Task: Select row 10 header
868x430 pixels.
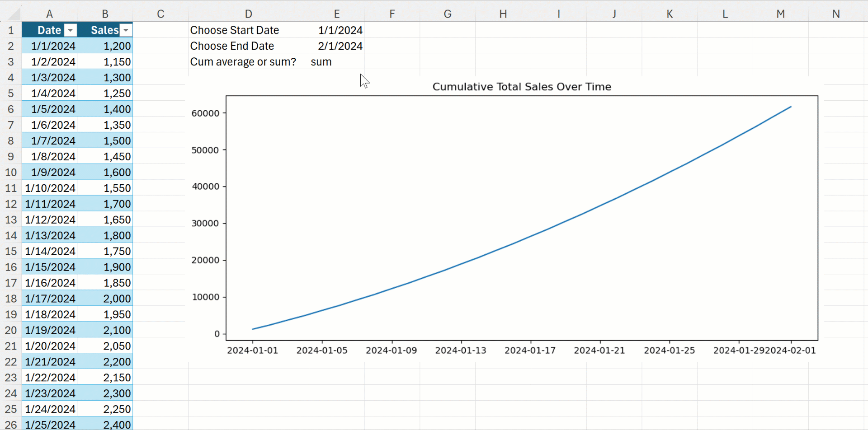Action: tap(11, 172)
